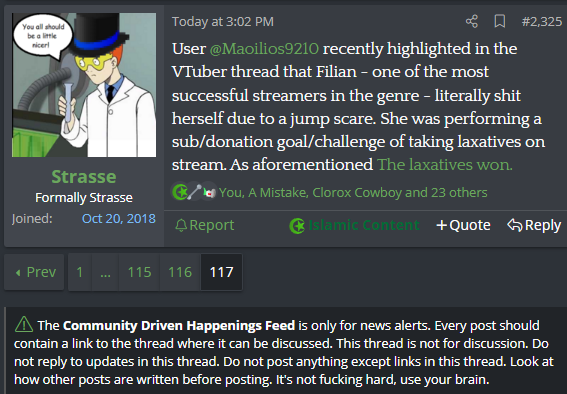Toggle the Islamic Content reaction on post
This screenshot has width=567, height=394.
point(354,225)
